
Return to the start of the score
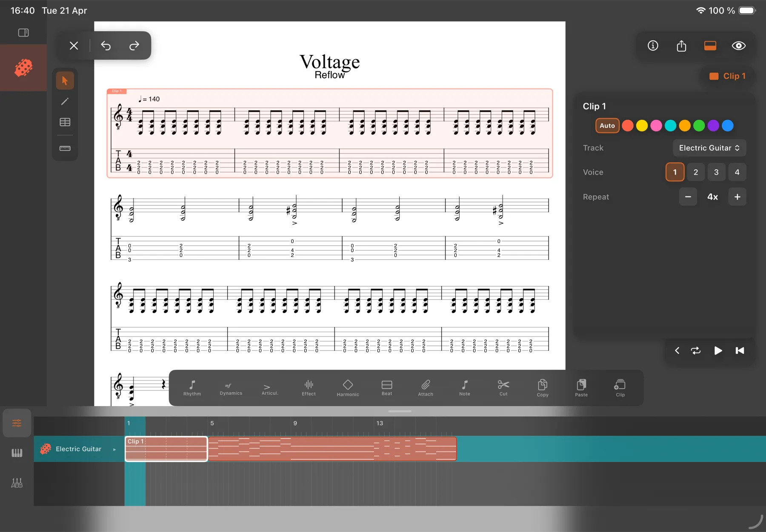740,350
